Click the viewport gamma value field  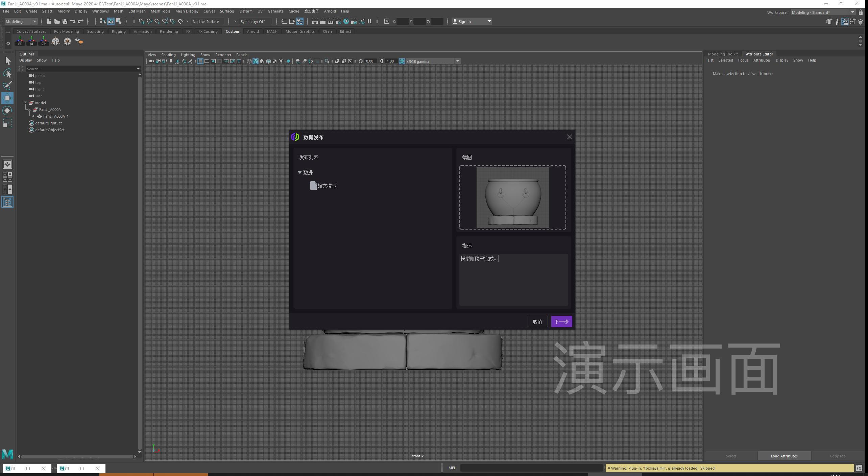[390, 61]
